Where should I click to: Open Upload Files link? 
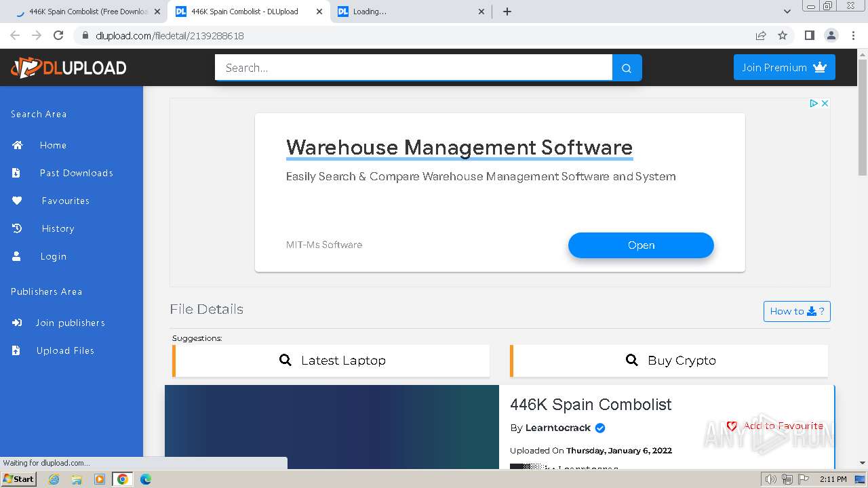pyautogui.click(x=65, y=350)
